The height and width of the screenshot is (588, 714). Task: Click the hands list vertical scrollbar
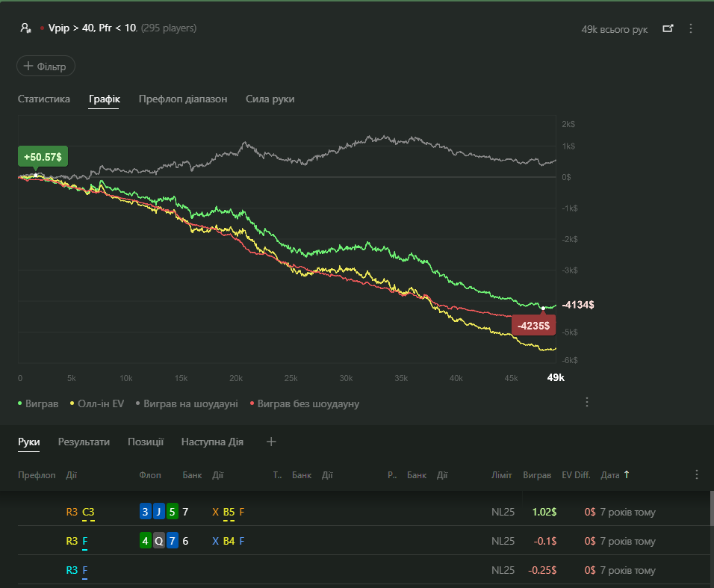(711, 508)
